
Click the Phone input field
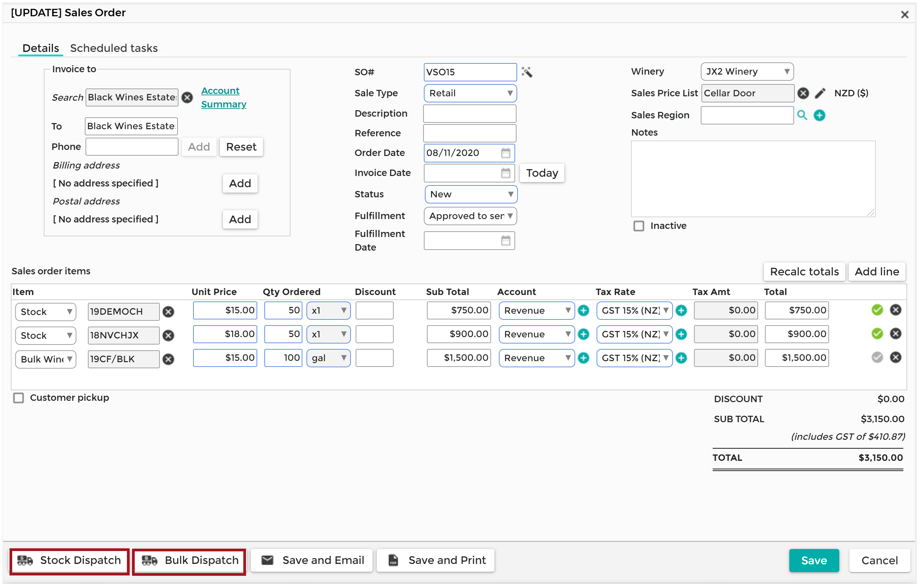point(132,147)
